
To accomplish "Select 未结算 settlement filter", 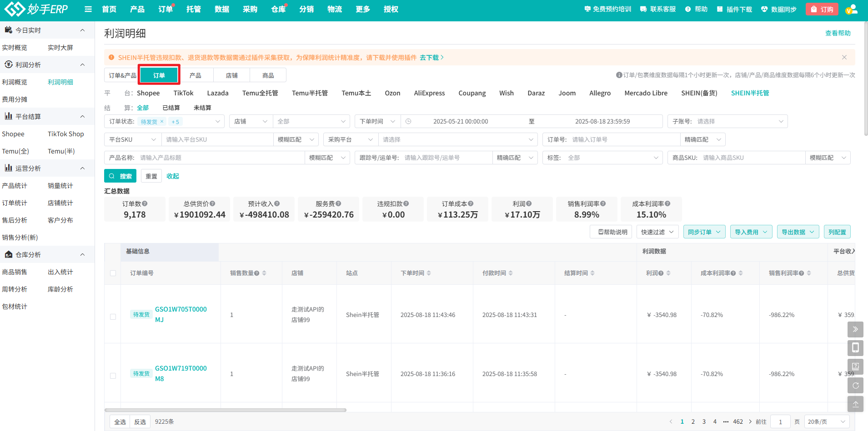I will (202, 108).
